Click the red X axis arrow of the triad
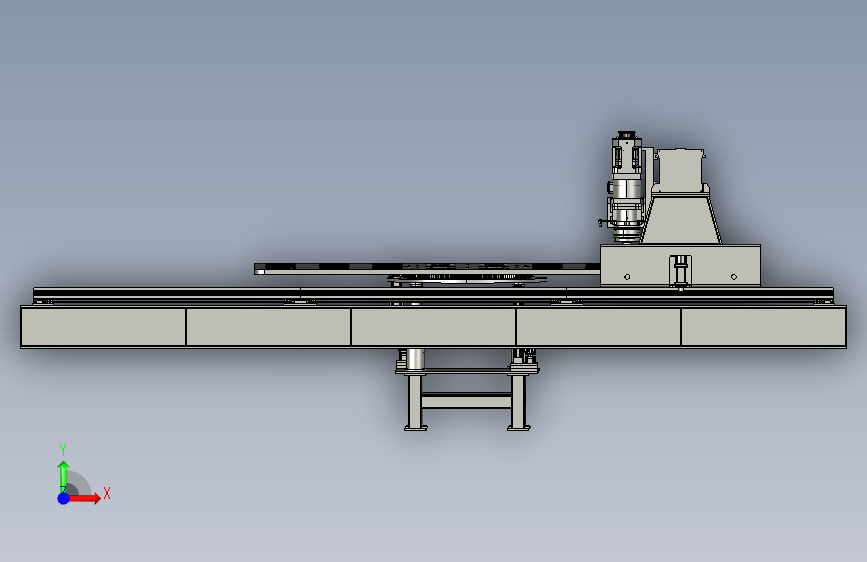Image resolution: width=867 pixels, height=562 pixels. (x=83, y=498)
